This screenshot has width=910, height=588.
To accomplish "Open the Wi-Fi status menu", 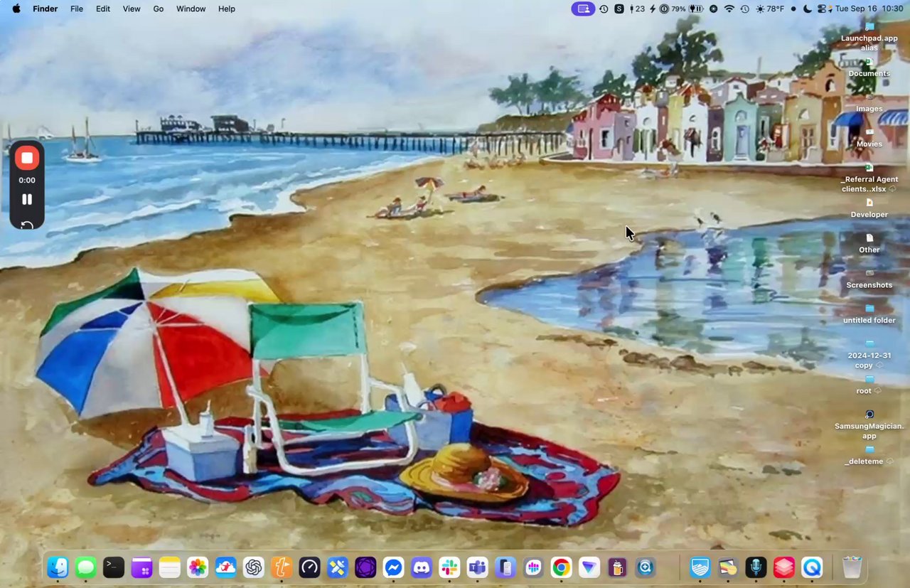I will (729, 9).
